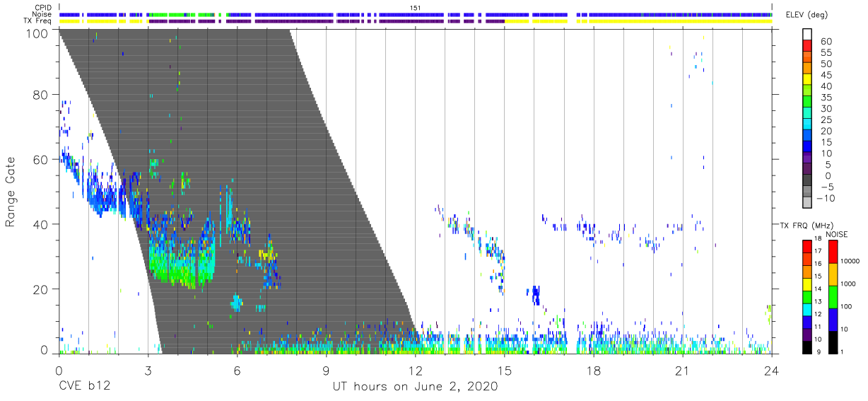Select the green segment of the NOISE color bar
868x401 pixels.
(x=833, y=296)
